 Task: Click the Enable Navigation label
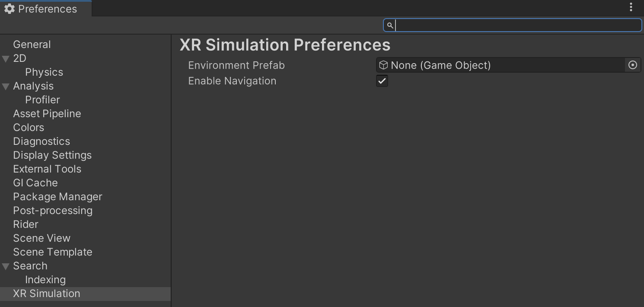(232, 80)
